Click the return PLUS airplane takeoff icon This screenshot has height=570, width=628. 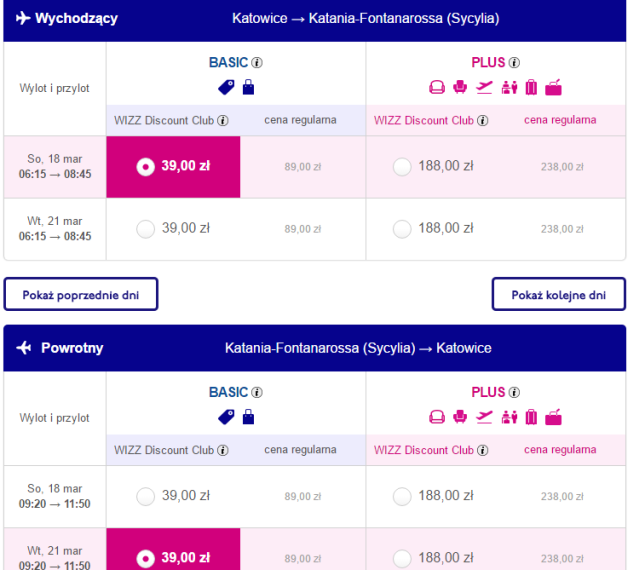484,417
